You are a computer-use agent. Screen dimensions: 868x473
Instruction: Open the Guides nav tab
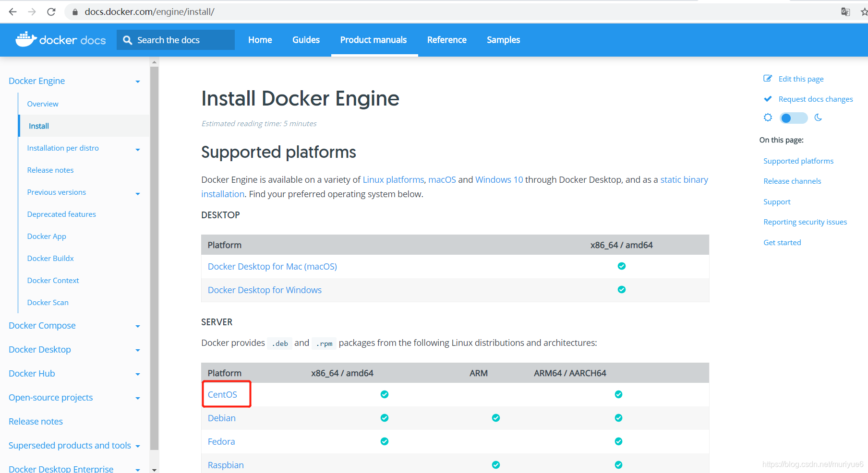[x=306, y=40]
